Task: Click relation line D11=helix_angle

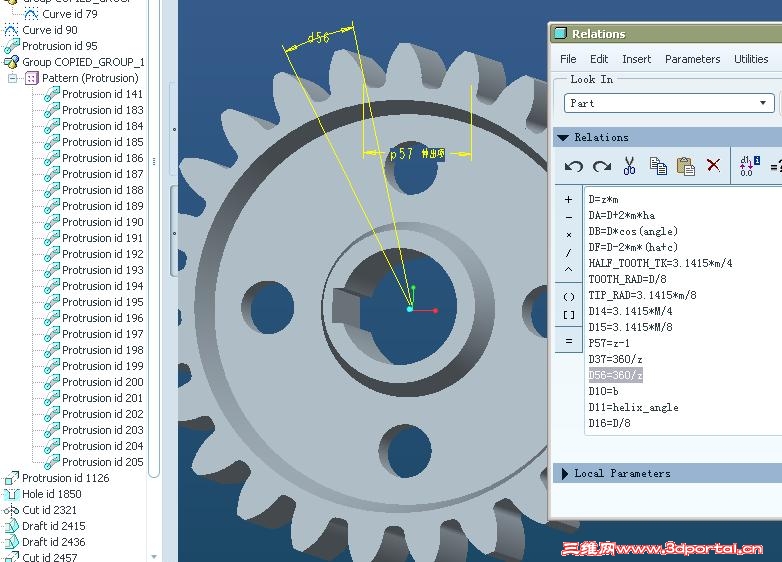Action: (633, 407)
